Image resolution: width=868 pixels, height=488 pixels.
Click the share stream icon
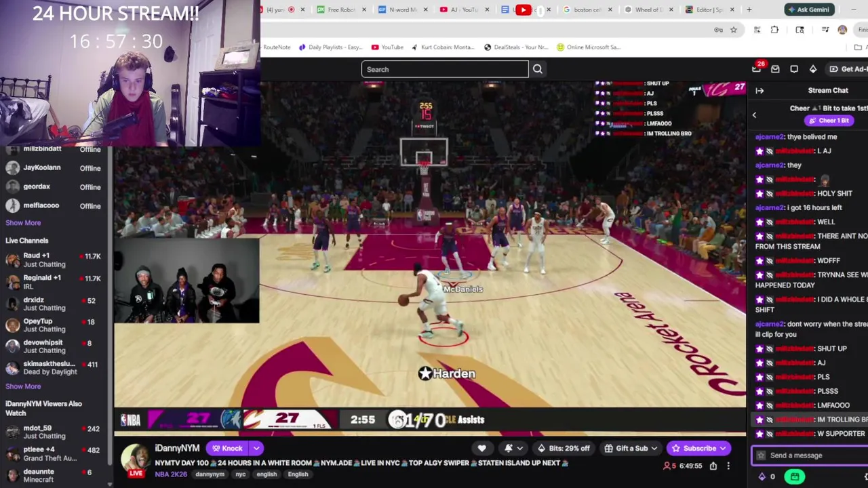click(713, 466)
